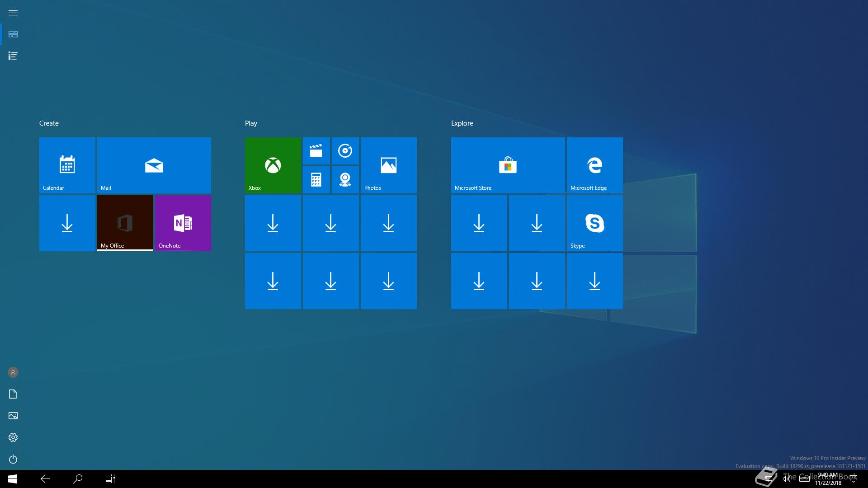Screen dimensions: 868x488
Task: Open the Calendar tile
Action: (67, 165)
